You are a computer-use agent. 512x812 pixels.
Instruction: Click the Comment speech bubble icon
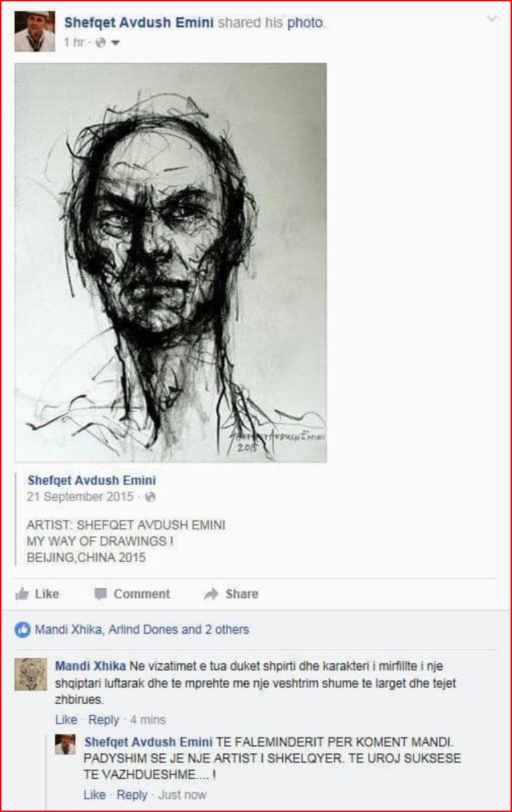(x=101, y=594)
